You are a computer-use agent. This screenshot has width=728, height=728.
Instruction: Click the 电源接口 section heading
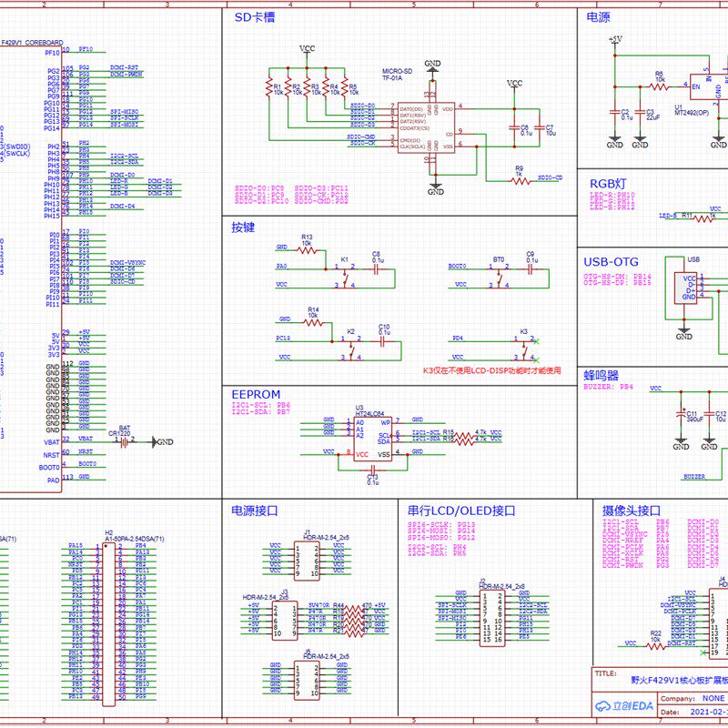click(x=255, y=511)
